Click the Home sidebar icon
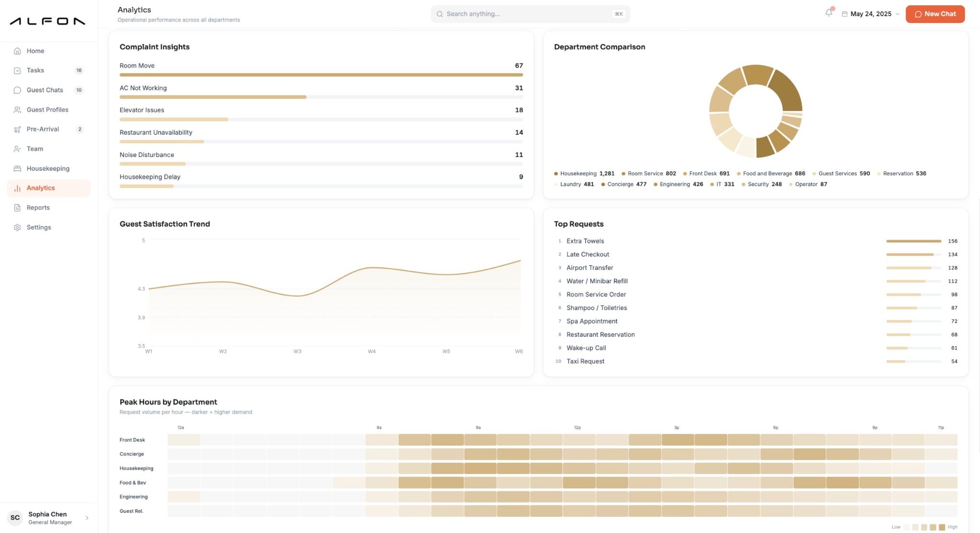This screenshot has height=533, width=980. coord(17,51)
